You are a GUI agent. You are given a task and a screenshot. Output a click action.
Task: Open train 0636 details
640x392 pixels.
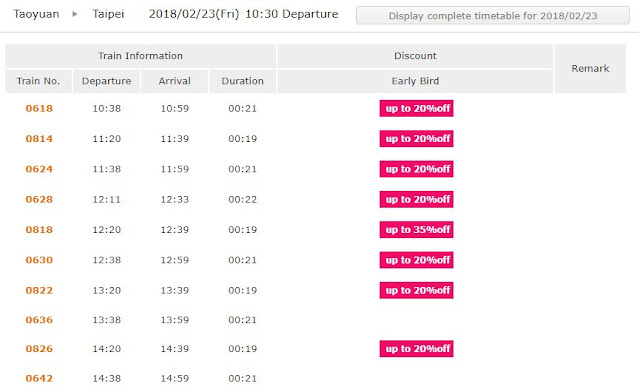pyautogui.click(x=39, y=320)
